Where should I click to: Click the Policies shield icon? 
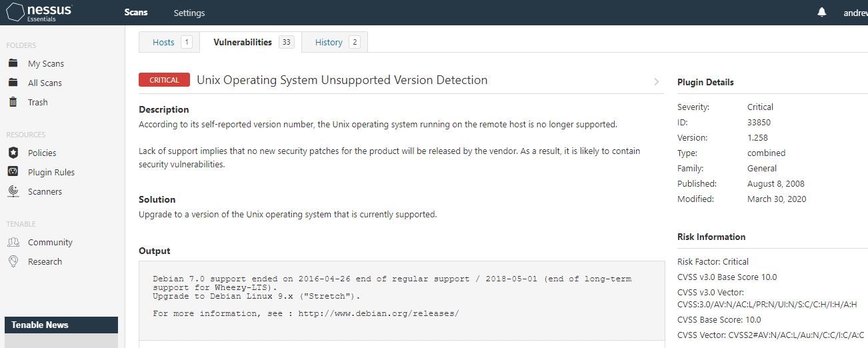tap(13, 153)
